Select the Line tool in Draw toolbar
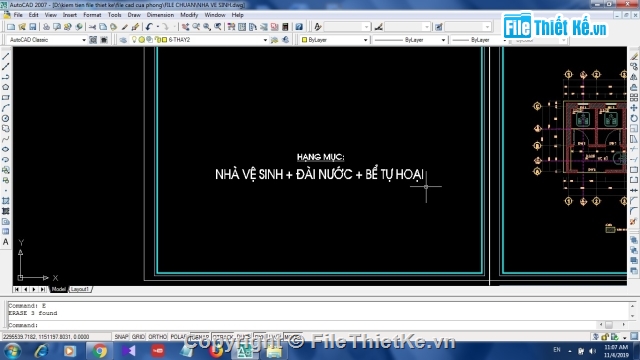The image size is (640, 360). [x=6, y=56]
